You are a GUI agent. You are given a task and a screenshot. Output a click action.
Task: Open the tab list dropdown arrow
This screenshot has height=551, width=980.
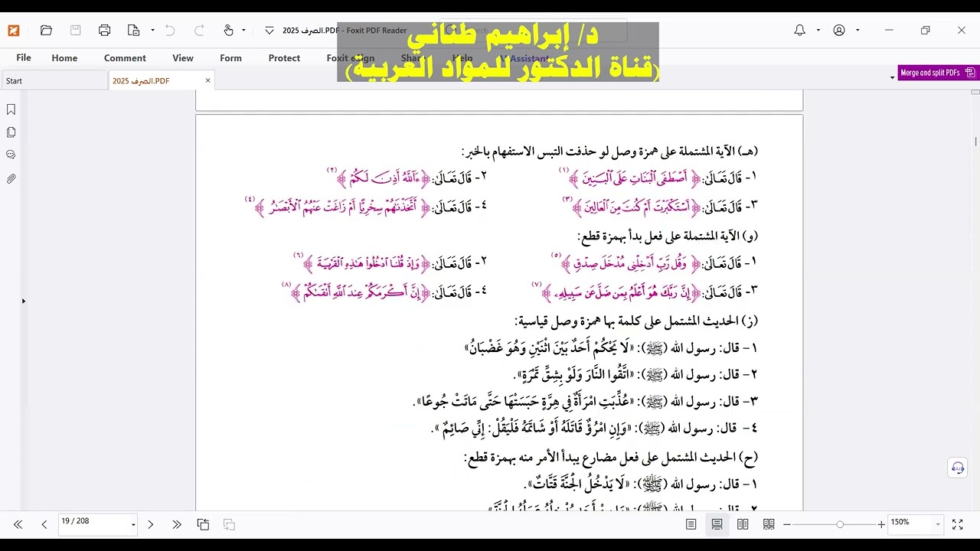892,77
